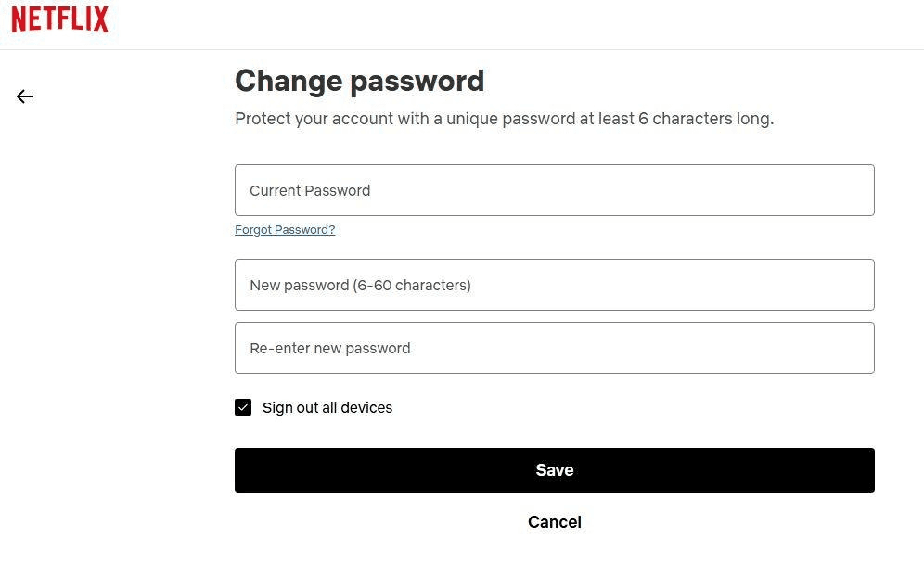This screenshot has height=563, width=924.
Task: Focus the Current Password field
Action: click(x=554, y=190)
